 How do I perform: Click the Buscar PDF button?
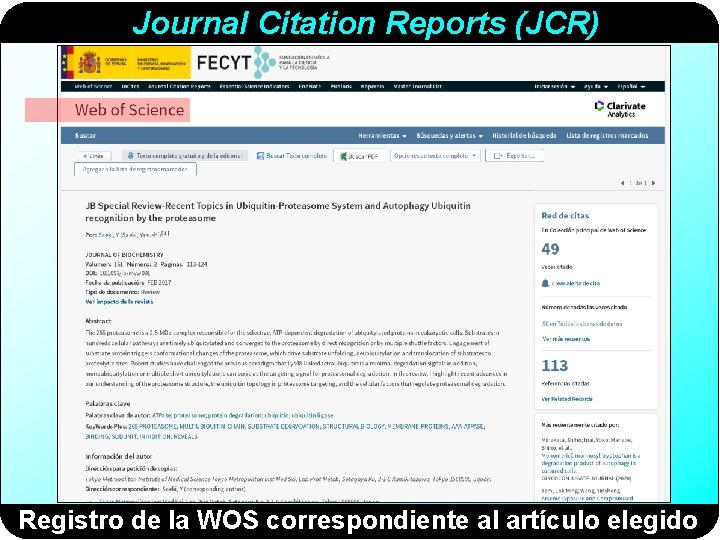pyautogui.click(x=359, y=156)
